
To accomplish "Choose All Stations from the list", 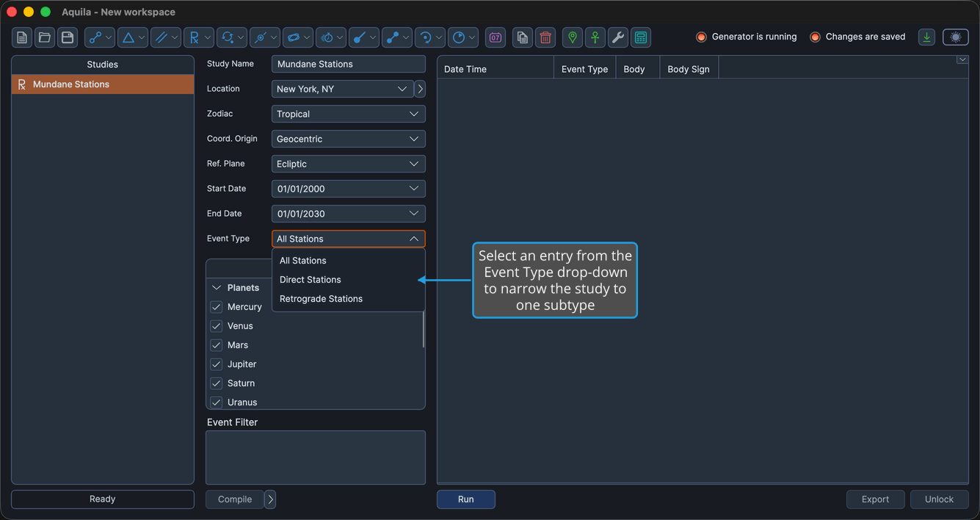I will (349, 261).
